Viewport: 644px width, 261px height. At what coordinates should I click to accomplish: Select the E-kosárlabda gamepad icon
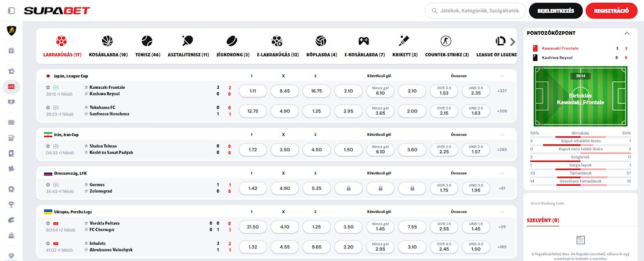click(363, 41)
